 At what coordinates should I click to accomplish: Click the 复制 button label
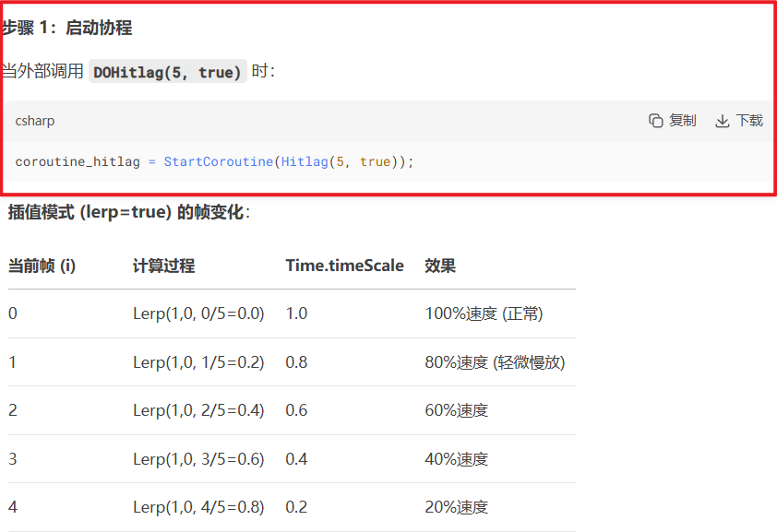[682, 120]
